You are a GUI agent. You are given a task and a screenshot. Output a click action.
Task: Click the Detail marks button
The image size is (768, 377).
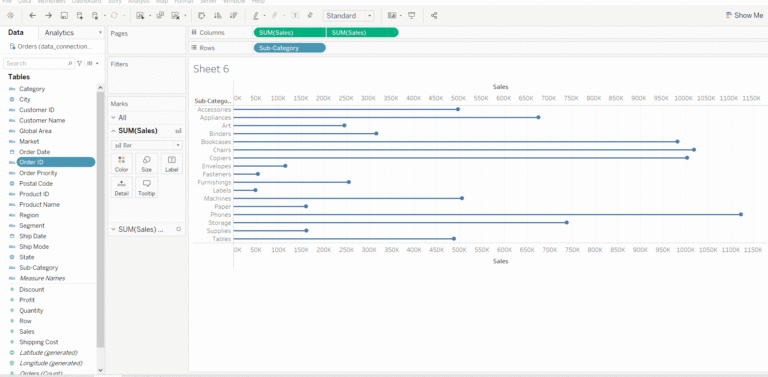pyautogui.click(x=121, y=188)
